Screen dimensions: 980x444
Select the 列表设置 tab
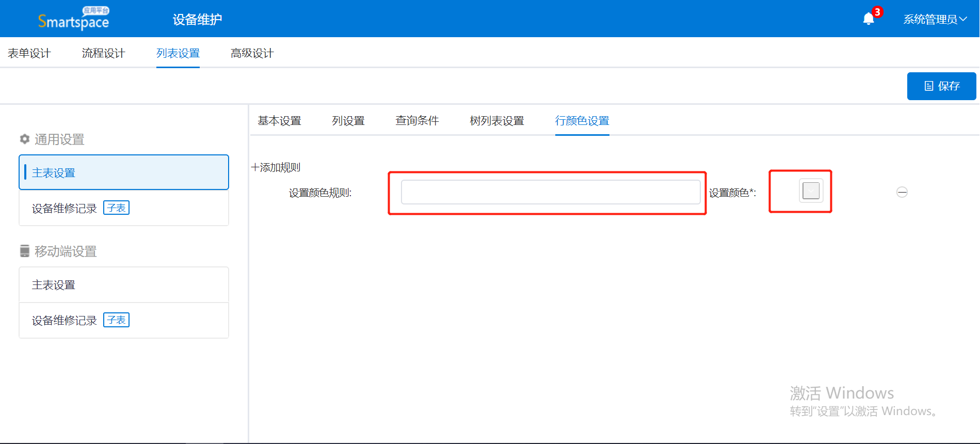click(x=178, y=53)
